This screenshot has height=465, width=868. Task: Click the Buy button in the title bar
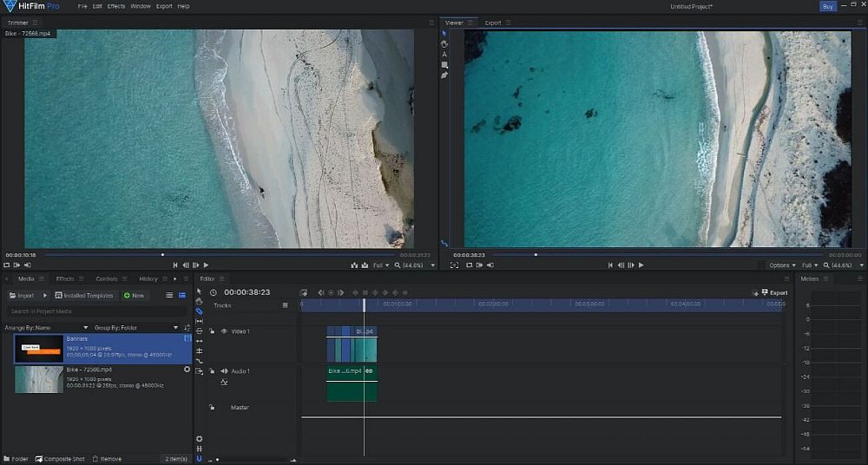pyautogui.click(x=828, y=6)
